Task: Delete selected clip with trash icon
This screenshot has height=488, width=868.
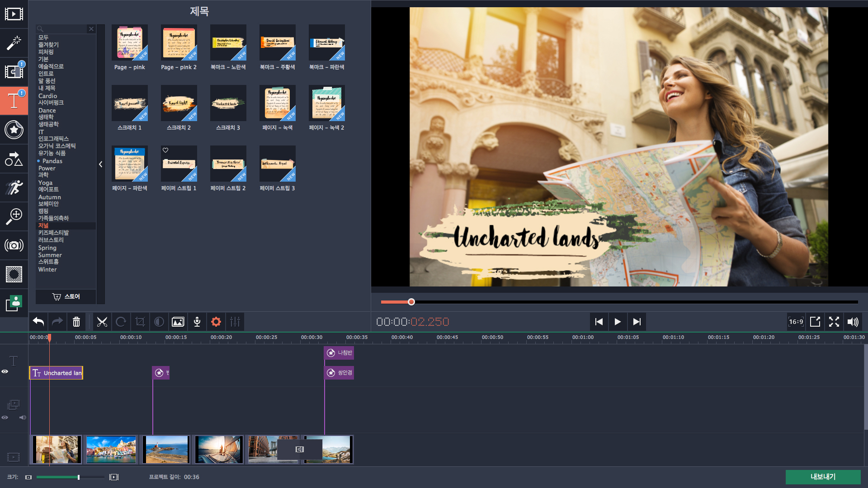Action: pyautogui.click(x=76, y=322)
